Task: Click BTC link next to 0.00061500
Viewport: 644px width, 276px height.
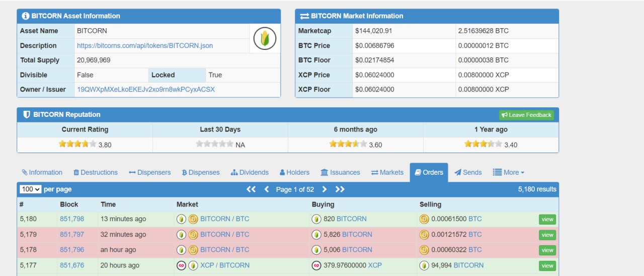Action: click(475, 219)
